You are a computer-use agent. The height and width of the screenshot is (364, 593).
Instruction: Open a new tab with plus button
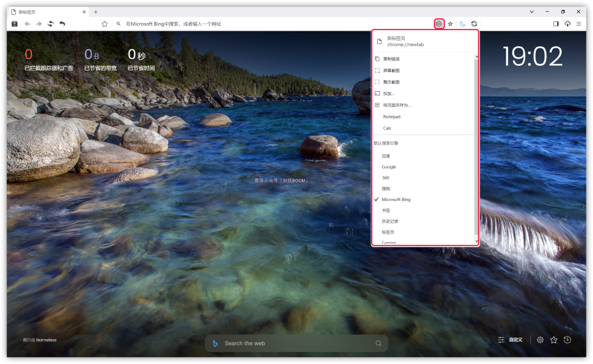point(96,12)
